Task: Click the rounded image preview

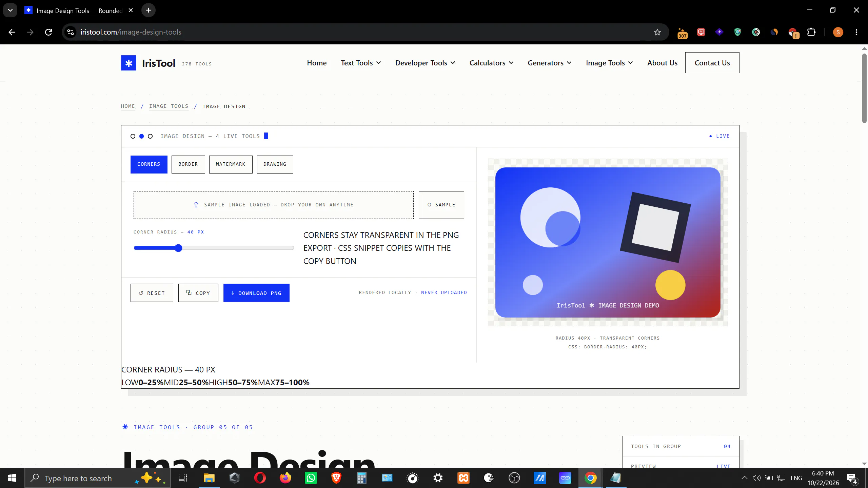Action: coord(608,242)
